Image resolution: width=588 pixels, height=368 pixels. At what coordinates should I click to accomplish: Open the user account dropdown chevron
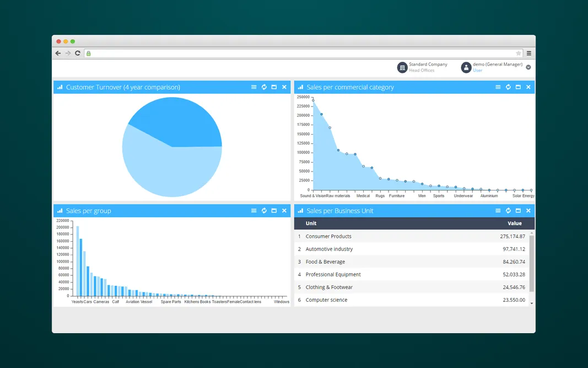pos(528,67)
